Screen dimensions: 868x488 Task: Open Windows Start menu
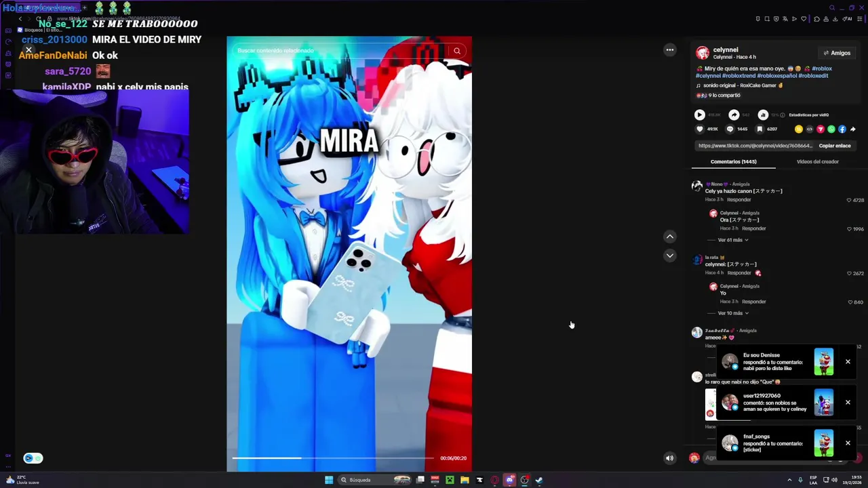coord(329,480)
